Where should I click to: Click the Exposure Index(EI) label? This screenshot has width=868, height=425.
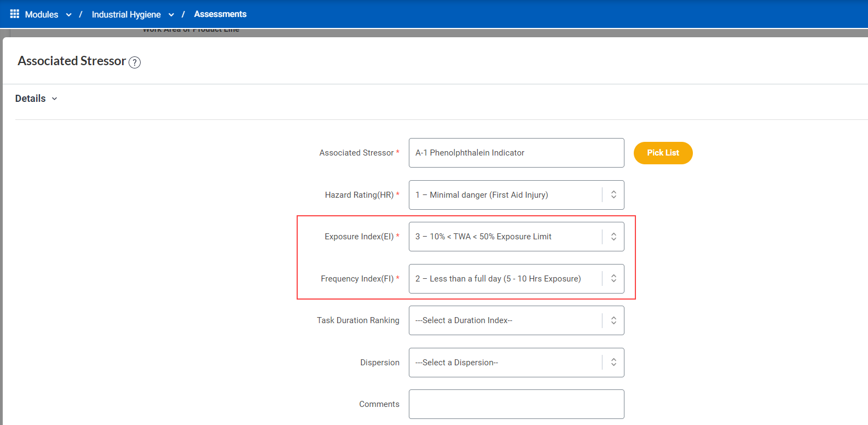pos(359,237)
